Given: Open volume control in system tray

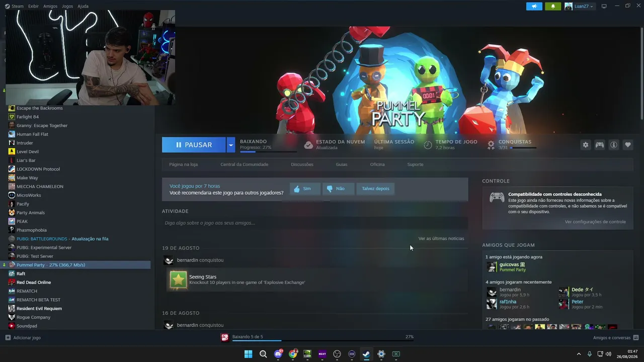Looking at the screenshot, I should click(x=608, y=354).
